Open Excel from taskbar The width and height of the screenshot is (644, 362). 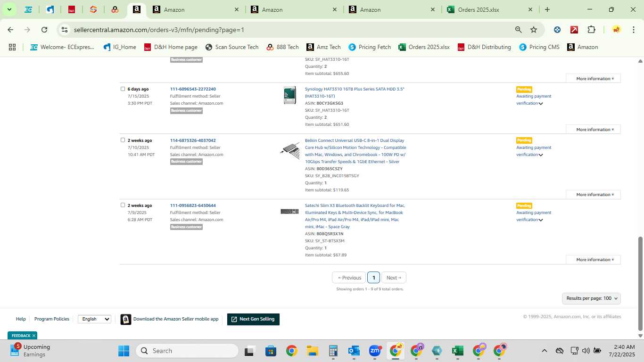[x=457, y=351]
